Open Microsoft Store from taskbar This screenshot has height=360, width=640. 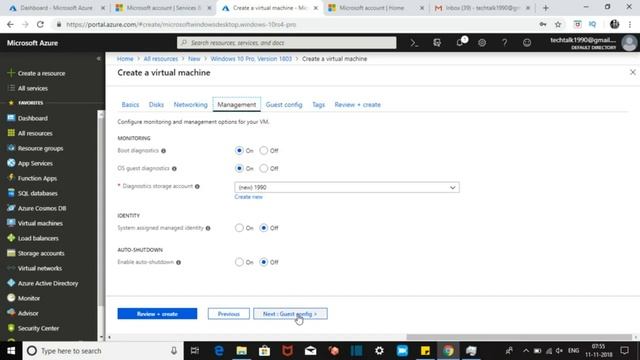point(264,351)
